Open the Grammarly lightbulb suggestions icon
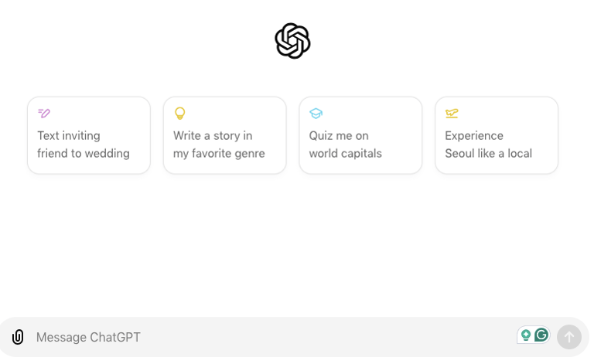 coord(526,335)
